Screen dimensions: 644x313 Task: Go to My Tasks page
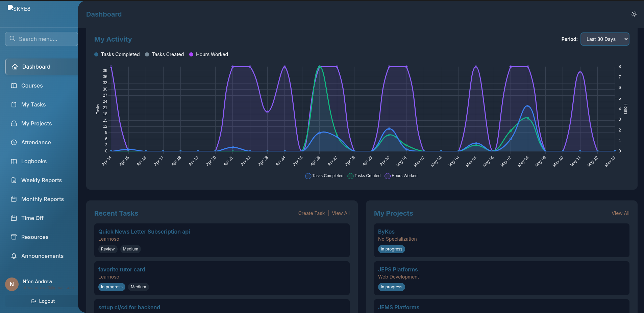coord(42,104)
